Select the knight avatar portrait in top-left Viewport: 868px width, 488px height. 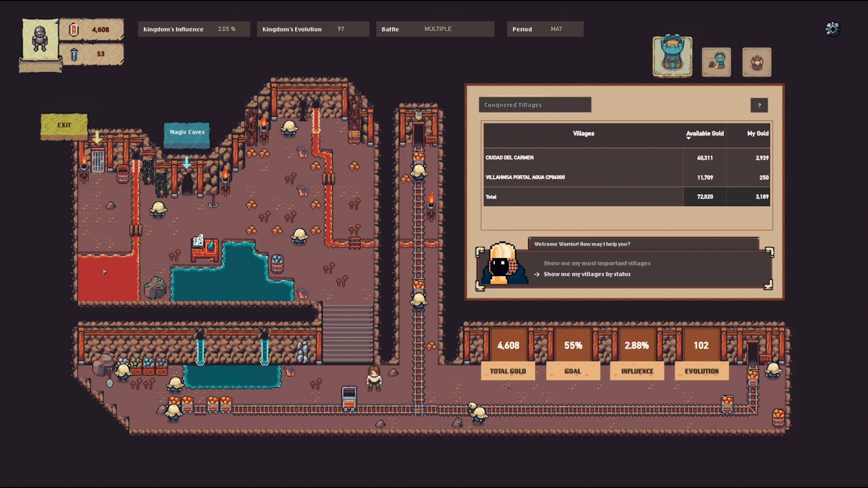click(x=40, y=41)
